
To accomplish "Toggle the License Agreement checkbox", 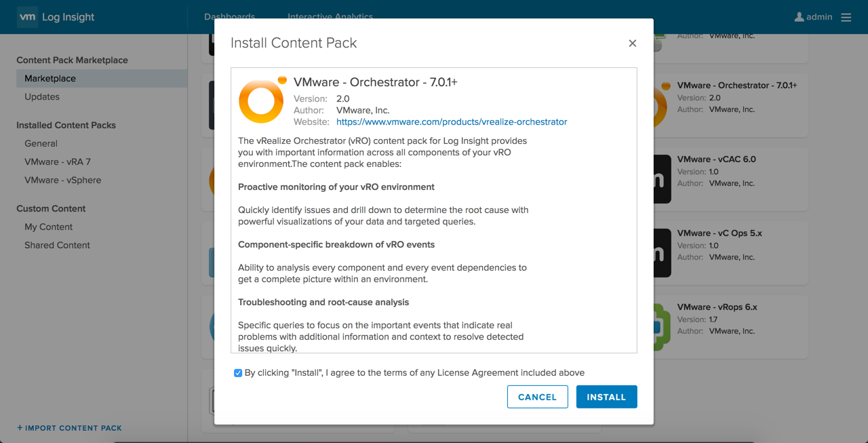I will pos(238,373).
